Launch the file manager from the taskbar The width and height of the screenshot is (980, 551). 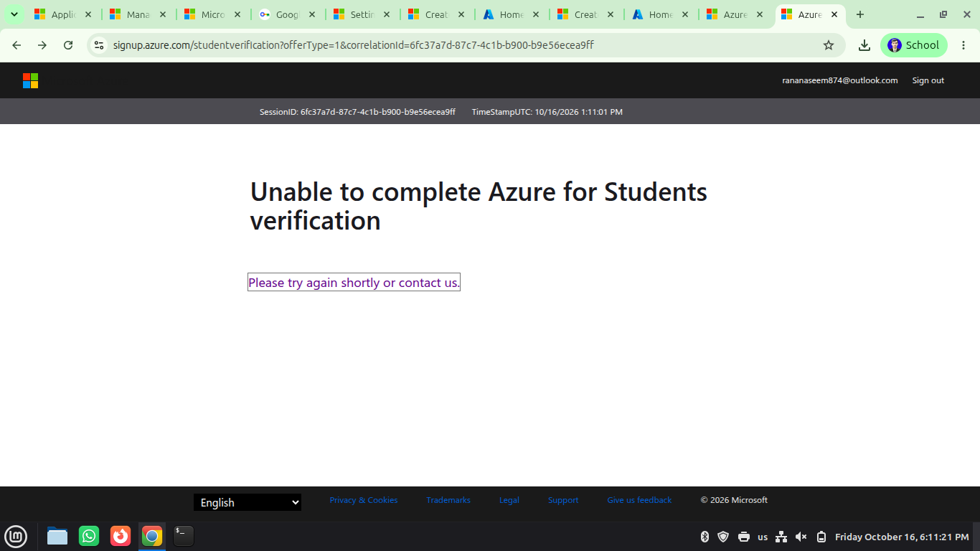57,536
